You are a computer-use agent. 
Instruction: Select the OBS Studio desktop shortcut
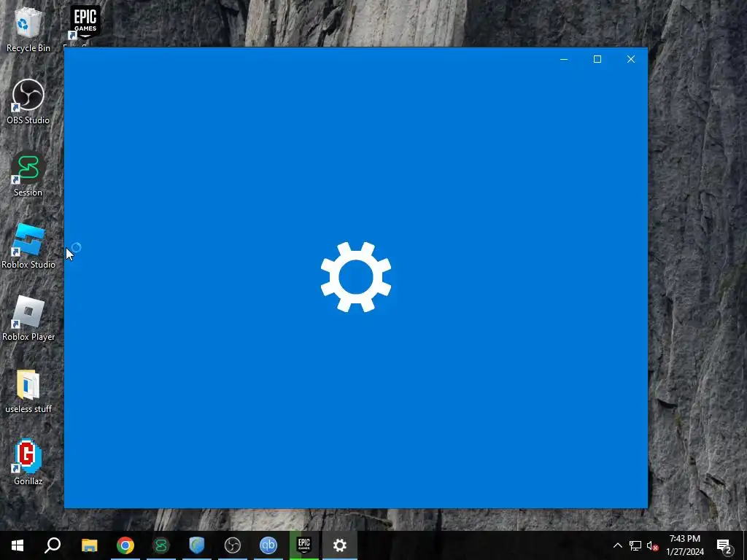point(28,101)
